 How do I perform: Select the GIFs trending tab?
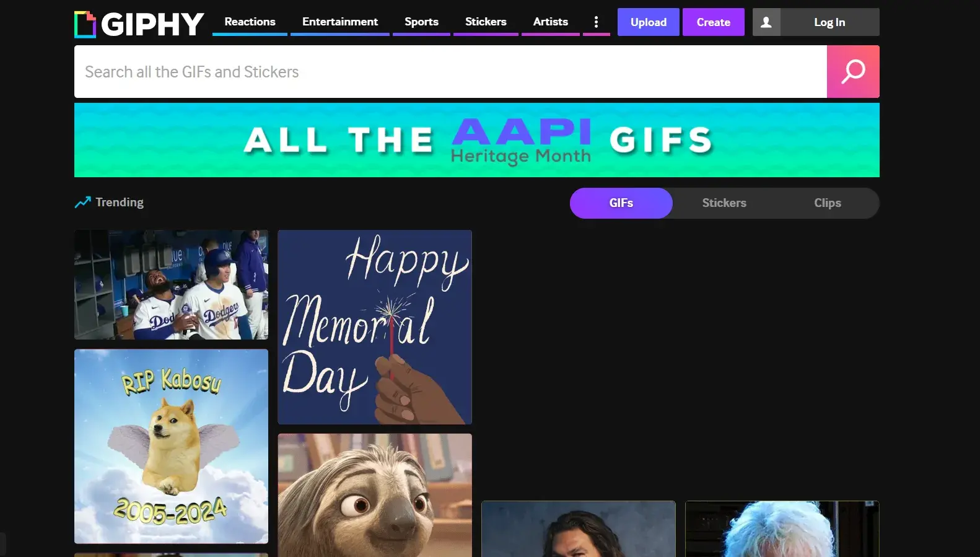point(621,203)
